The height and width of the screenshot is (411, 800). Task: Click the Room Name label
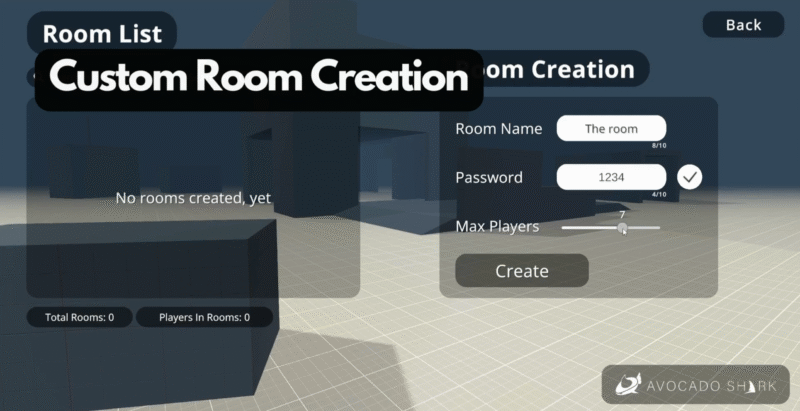[x=498, y=129]
